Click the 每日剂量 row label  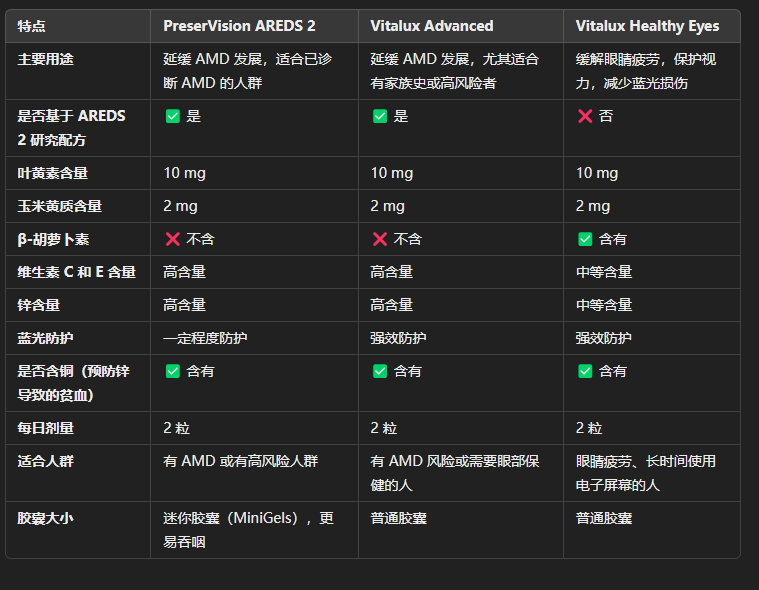46,428
